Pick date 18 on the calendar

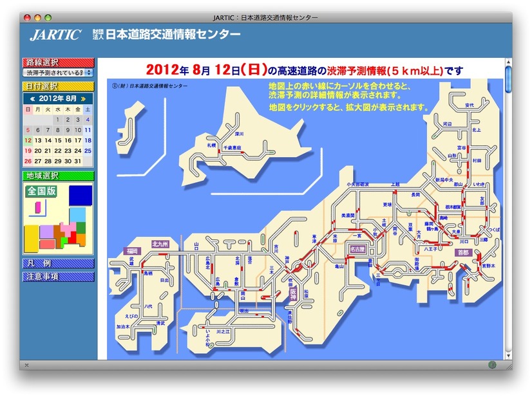point(88,140)
